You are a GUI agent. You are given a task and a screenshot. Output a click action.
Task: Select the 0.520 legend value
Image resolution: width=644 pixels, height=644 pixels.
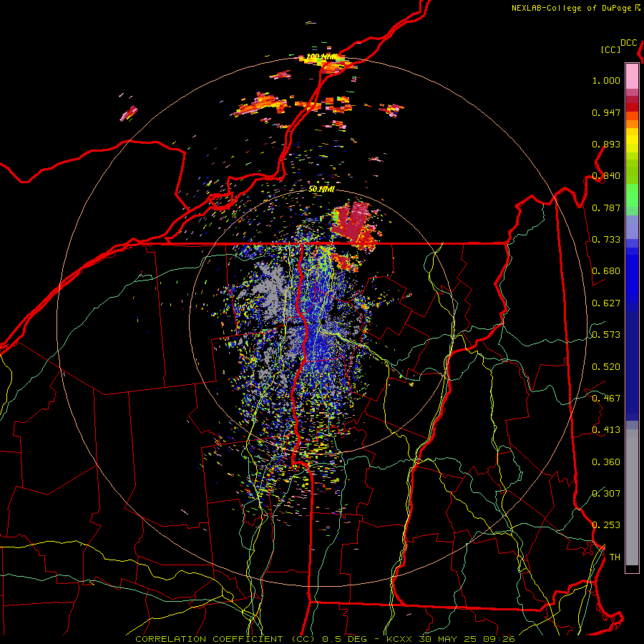[x=606, y=367]
